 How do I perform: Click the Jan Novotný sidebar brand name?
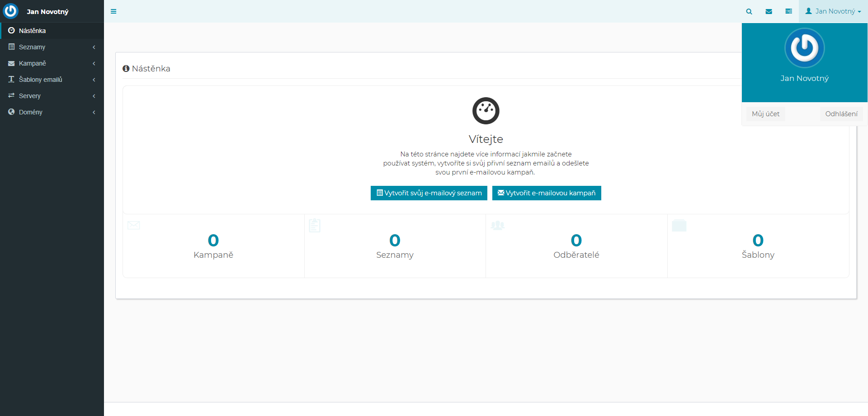tap(47, 12)
